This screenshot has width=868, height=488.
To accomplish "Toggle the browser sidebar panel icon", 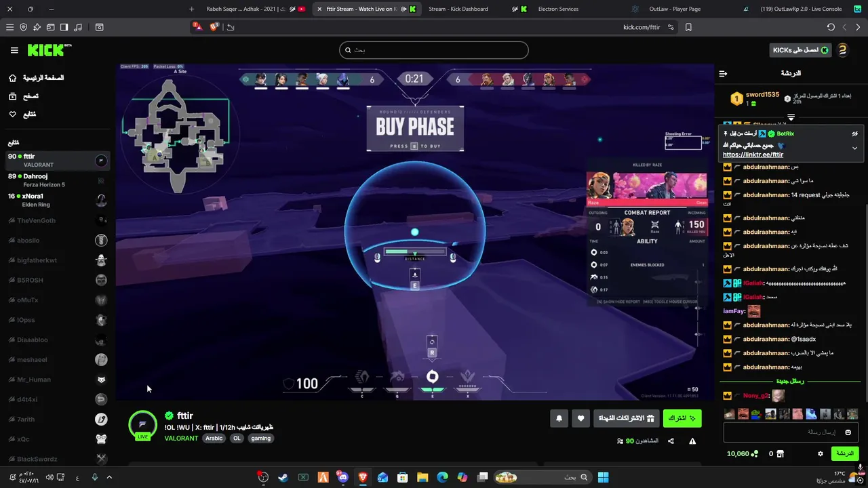I will [x=64, y=27].
